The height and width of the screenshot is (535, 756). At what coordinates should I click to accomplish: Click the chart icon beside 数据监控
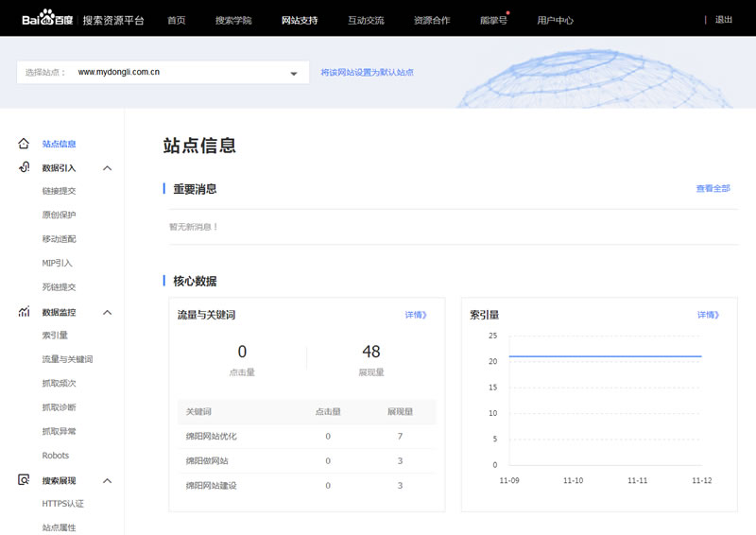[25, 312]
